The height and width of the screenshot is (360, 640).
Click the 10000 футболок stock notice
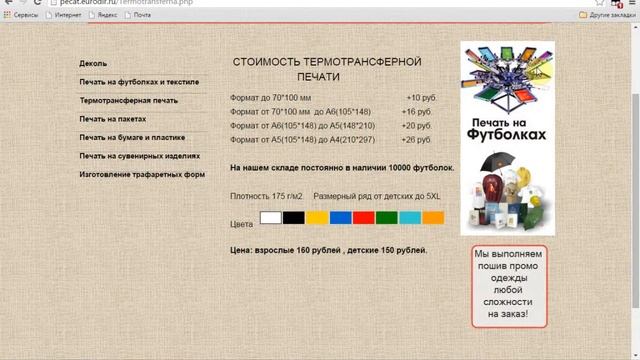tap(342, 168)
